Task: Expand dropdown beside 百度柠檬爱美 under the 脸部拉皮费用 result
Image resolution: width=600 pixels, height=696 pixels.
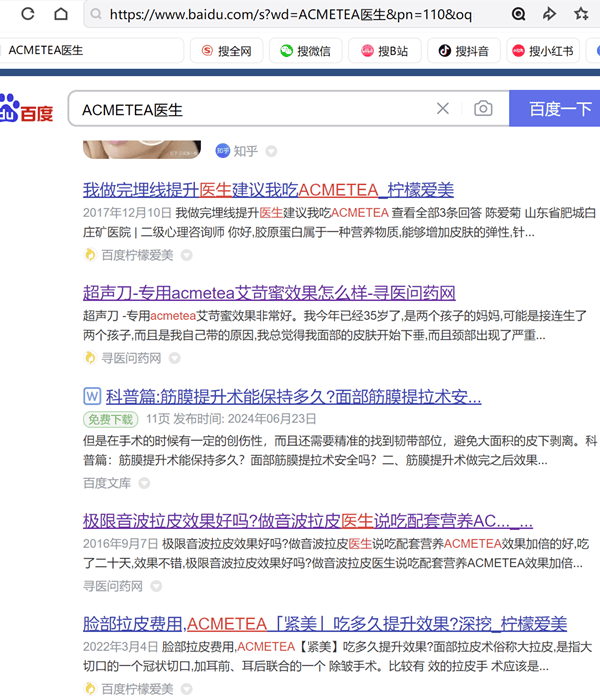Action: pyautogui.click(x=186, y=688)
